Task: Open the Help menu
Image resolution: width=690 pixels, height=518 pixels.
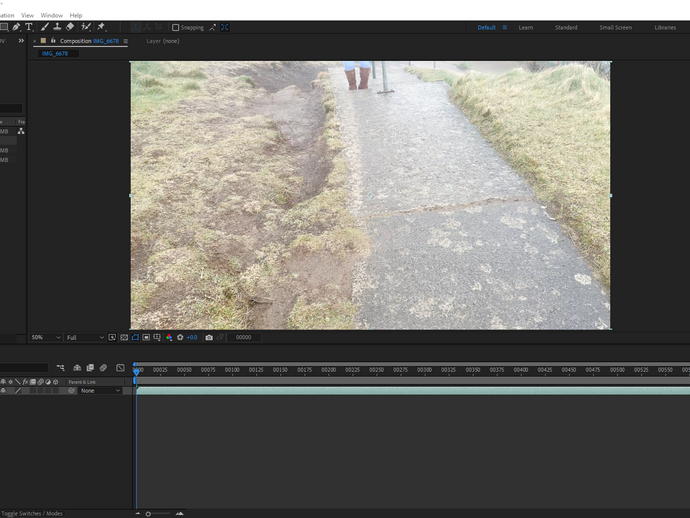Action: tap(76, 15)
